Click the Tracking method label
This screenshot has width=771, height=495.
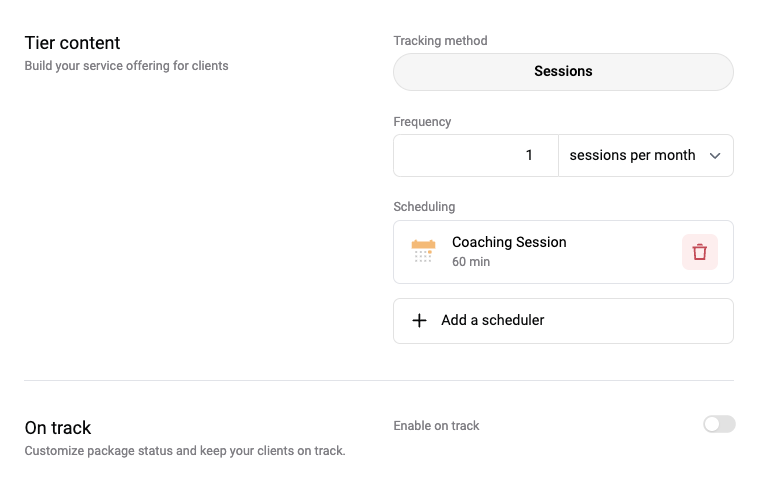[x=440, y=41]
